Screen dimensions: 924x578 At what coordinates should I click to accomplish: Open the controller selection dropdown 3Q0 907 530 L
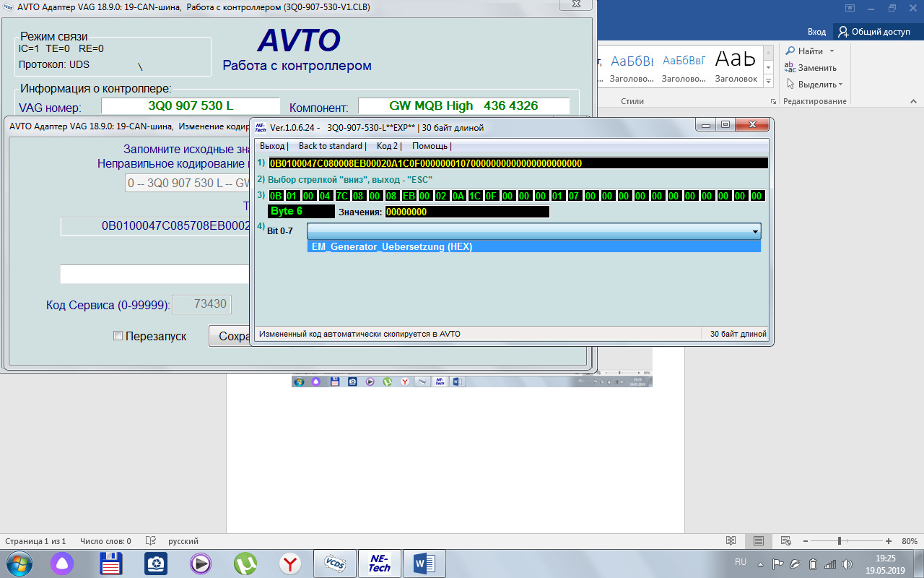[x=187, y=183]
